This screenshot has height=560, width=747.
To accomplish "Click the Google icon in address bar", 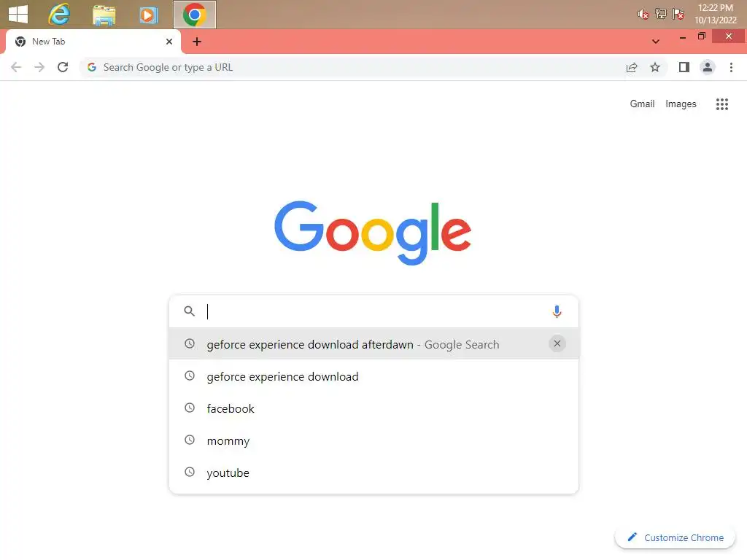I will pyautogui.click(x=92, y=67).
